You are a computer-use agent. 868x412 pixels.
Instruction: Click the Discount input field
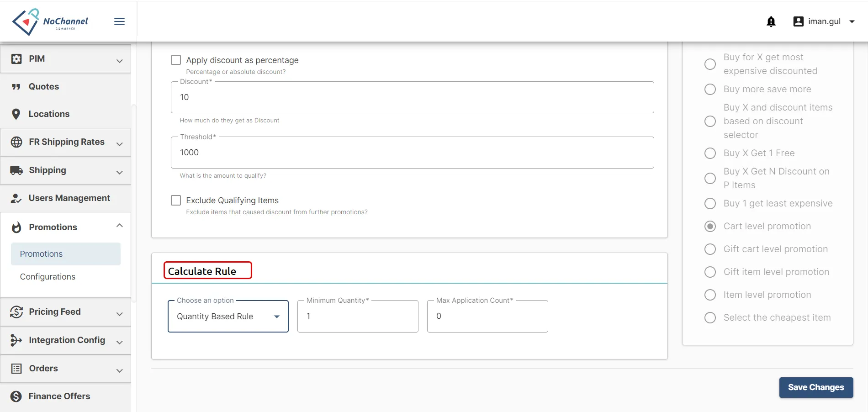coord(412,97)
